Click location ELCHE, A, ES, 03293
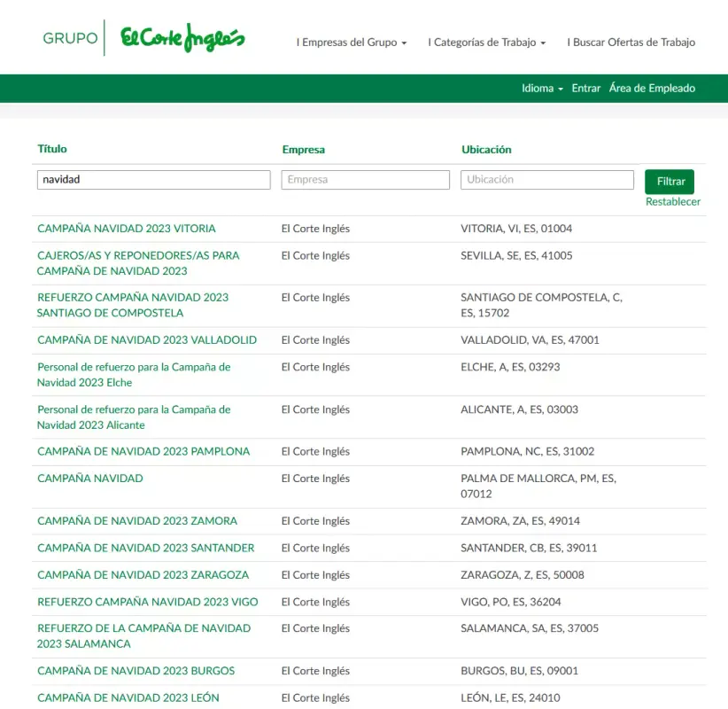728x709 pixels. pyautogui.click(x=510, y=367)
